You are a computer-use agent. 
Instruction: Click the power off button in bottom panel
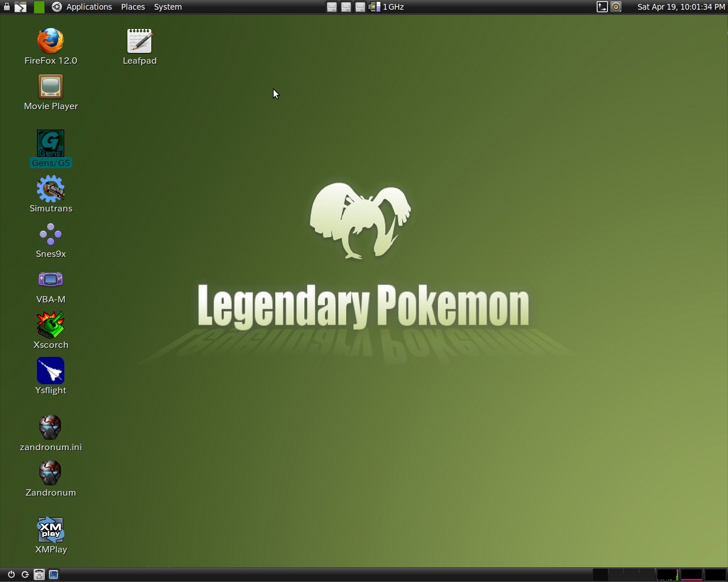[x=11, y=575]
